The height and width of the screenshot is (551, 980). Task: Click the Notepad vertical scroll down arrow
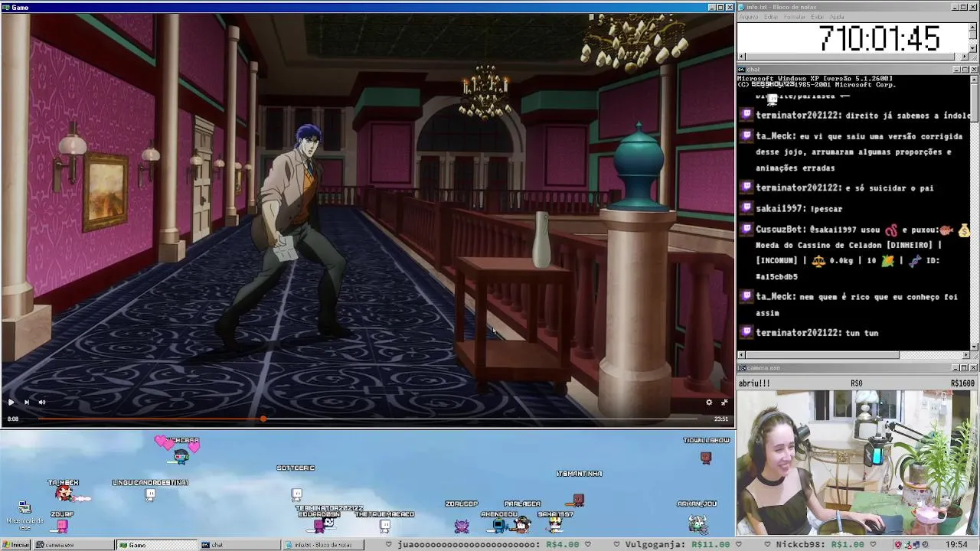point(973,50)
